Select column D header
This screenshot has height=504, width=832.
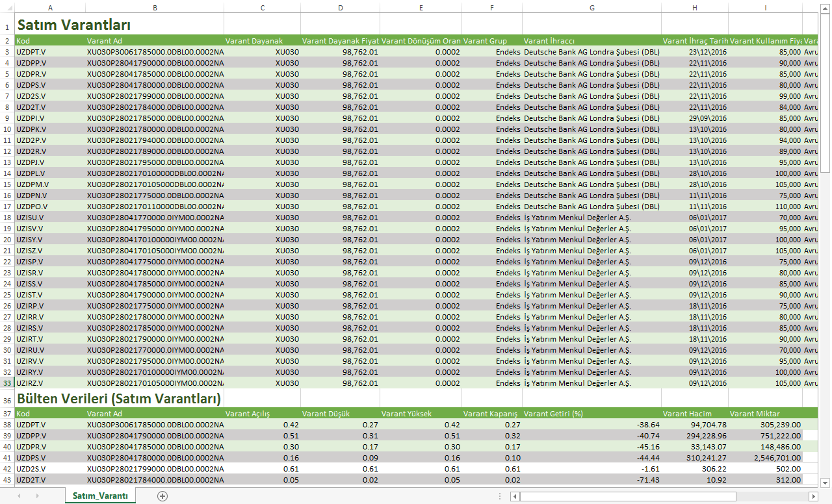tap(340, 8)
